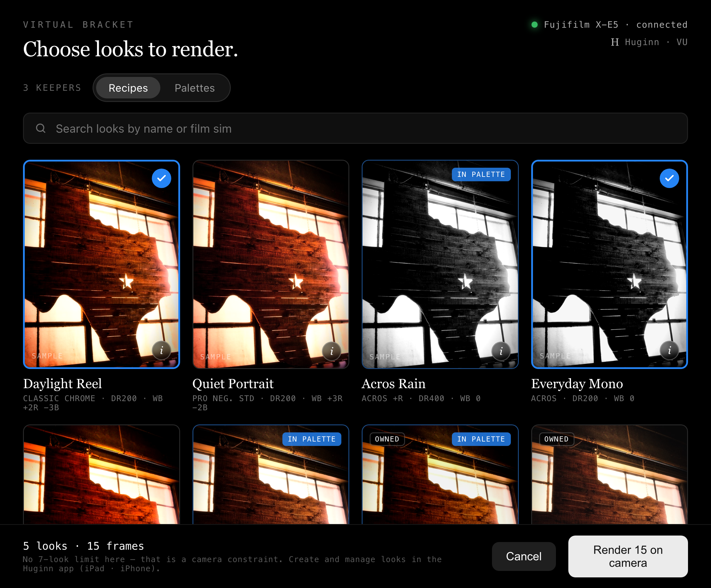Uncheck the Everyday Mono selection checkmark

[669, 178]
